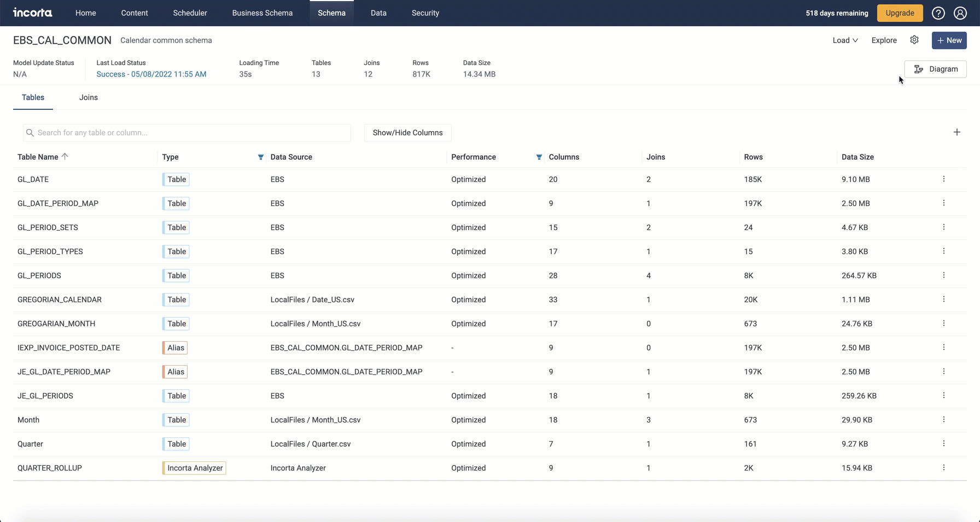The height and width of the screenshot is (522, 980).
Task: Open more options for Quarter row
Action: pos(944,444)
